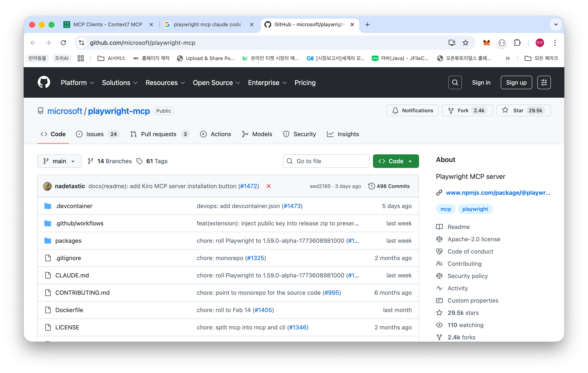This screenshot has height=373, width=588.
Task: Close the MCP Clients - Context7 tab
Action: point(151,25)
